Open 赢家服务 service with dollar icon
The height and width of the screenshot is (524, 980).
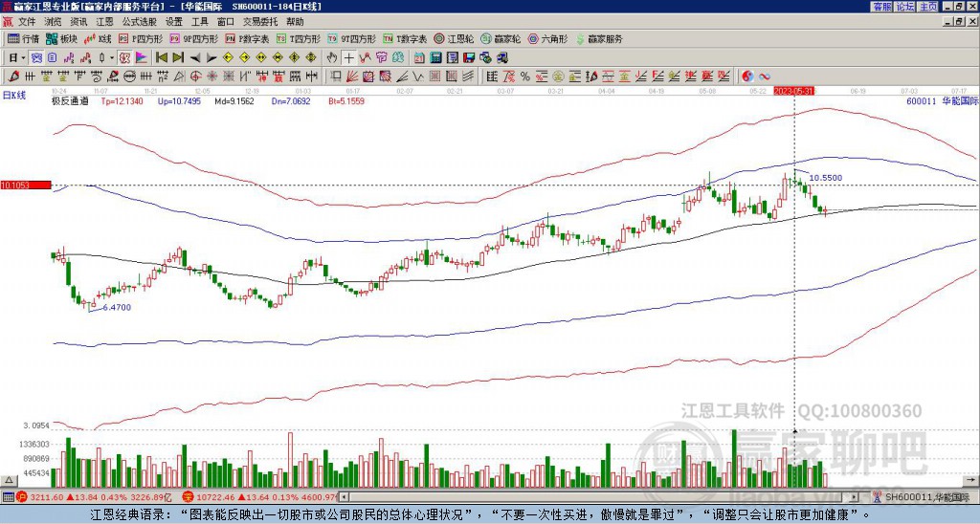pos(598,38)
